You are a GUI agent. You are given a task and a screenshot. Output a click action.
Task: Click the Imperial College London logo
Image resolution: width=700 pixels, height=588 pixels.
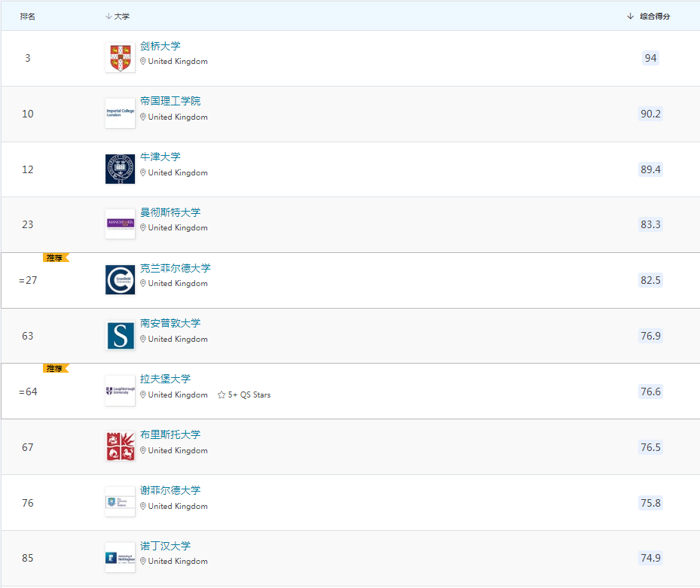click(x=120, y=114)
